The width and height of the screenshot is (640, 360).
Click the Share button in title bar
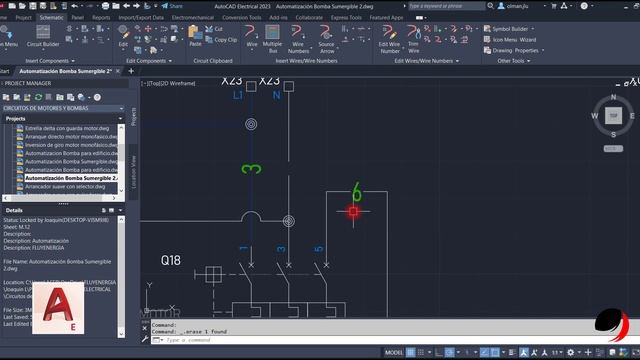pyautogui.click(x=172, y=6)
